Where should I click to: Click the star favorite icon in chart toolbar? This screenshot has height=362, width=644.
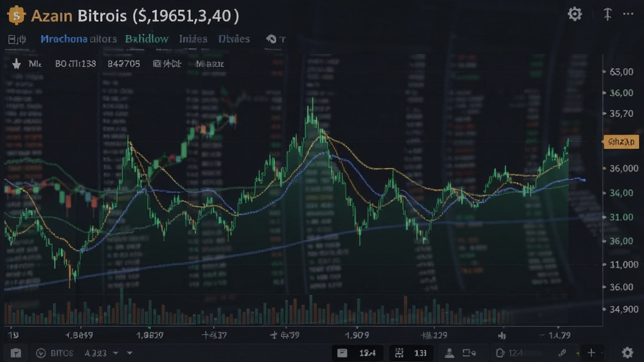(16, 63)
